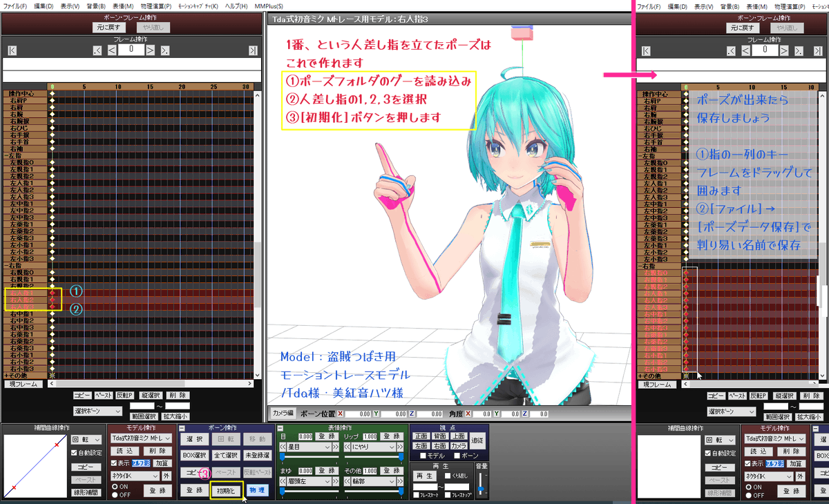Select the ON radio button for IK
The image size is (829, 504).
(x=115, y=486)
